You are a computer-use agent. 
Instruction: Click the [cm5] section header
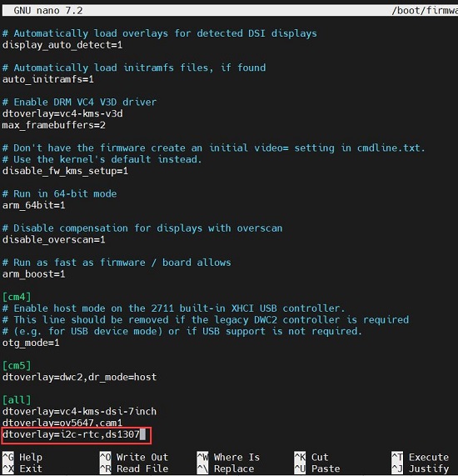point(17,365)
